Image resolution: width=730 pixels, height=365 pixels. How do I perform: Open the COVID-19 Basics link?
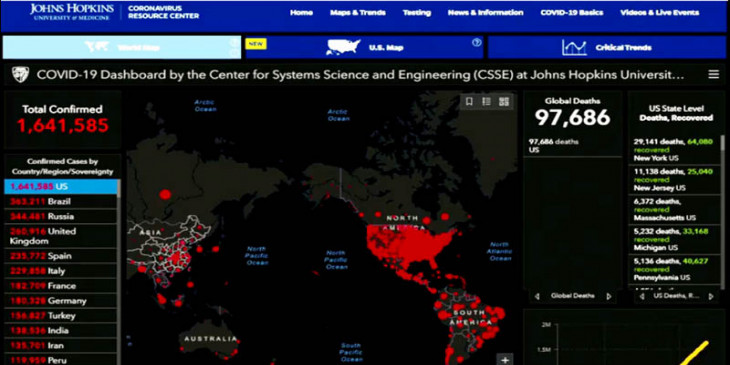(572, 13)
